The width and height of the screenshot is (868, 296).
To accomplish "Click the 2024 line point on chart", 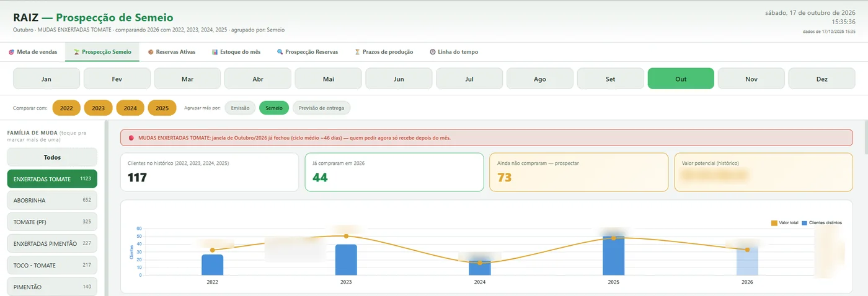I will click(480, 263).
